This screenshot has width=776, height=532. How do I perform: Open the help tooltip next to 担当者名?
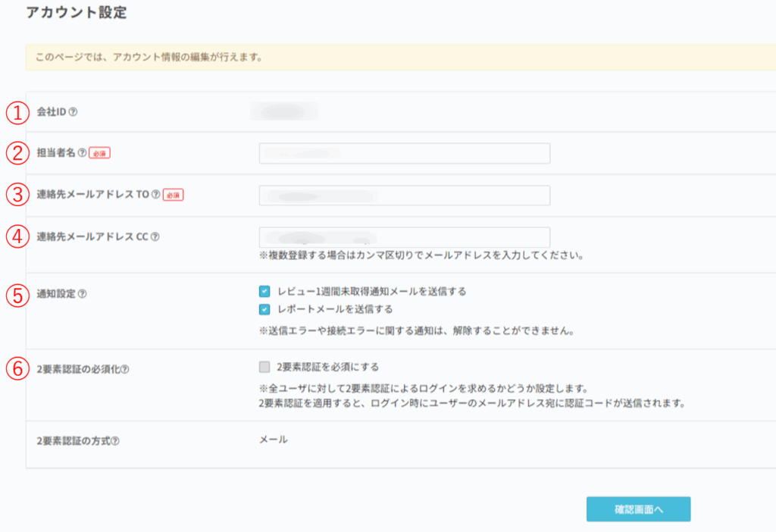point(82,153)
